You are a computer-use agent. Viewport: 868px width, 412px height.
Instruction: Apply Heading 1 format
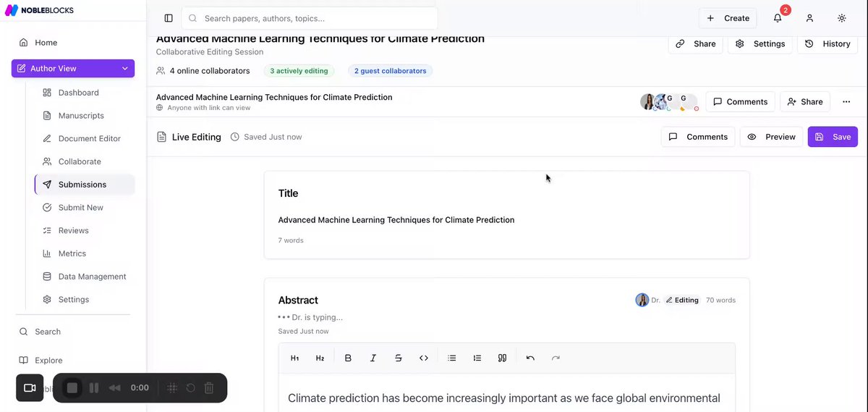tap(295, 358)
